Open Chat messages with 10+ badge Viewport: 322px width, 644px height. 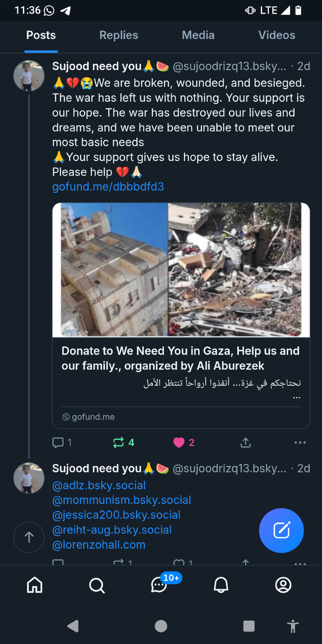159,585
